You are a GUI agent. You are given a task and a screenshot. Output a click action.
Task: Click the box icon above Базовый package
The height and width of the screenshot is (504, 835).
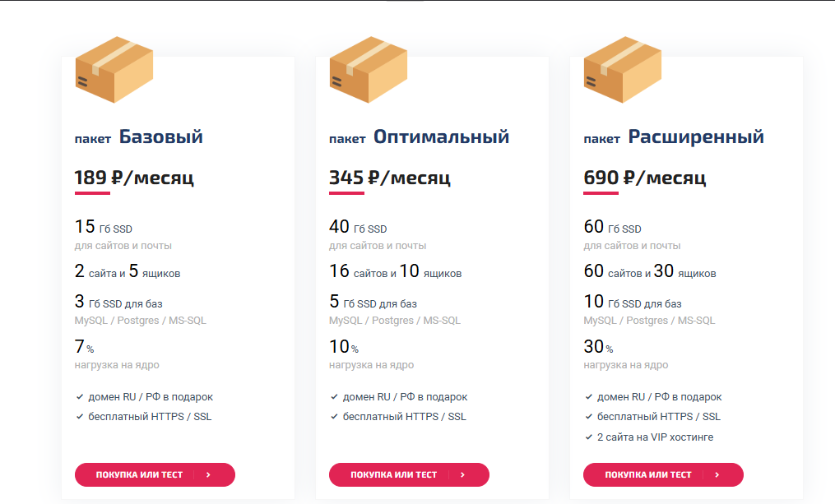point(114,70)
